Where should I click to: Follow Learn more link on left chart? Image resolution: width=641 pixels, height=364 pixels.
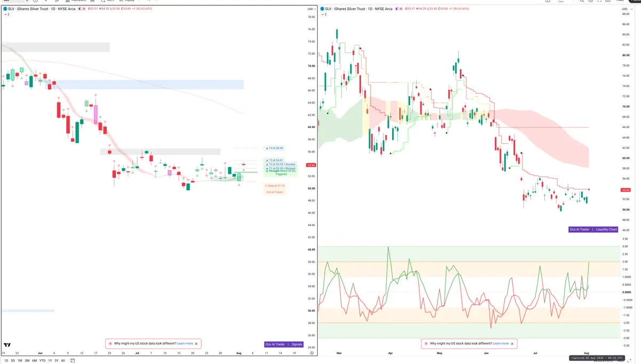click(185, 344)
